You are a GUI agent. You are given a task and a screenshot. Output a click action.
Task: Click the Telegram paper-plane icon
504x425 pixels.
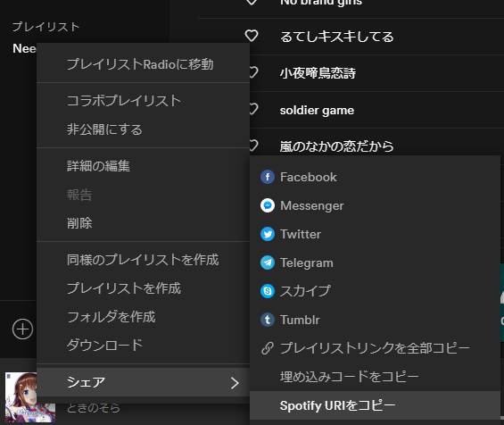pos(268,262)
